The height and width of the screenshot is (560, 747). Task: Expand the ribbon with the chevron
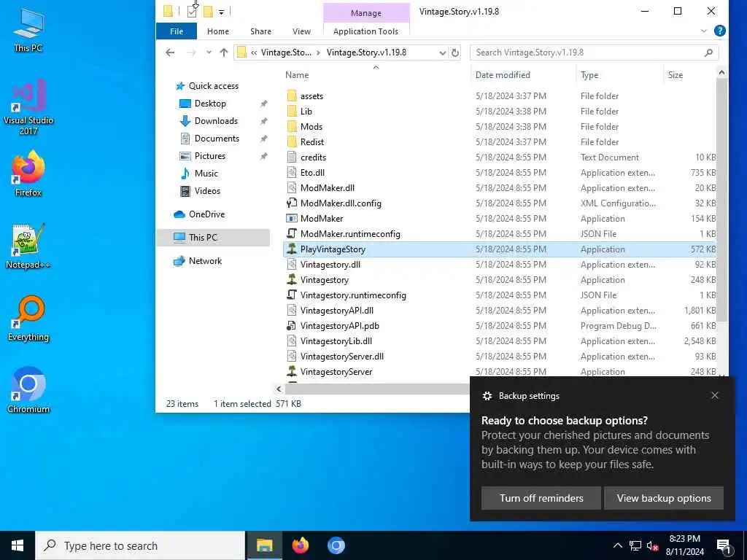(x=704, y=31)
